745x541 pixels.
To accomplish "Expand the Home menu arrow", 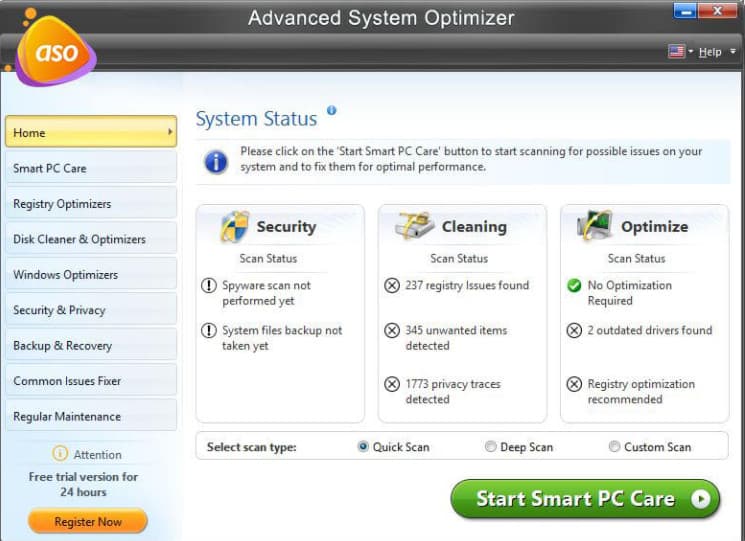I will tap(170, 132).
